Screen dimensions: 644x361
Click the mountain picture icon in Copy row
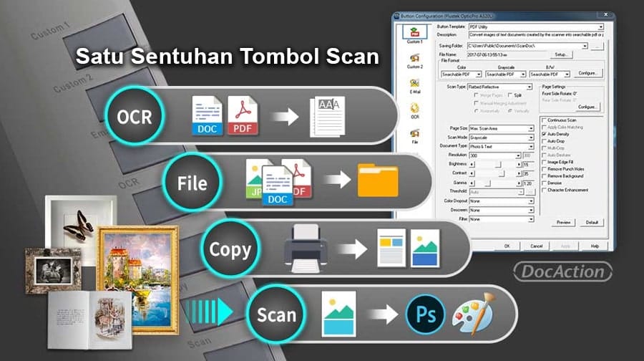(425, 249)
